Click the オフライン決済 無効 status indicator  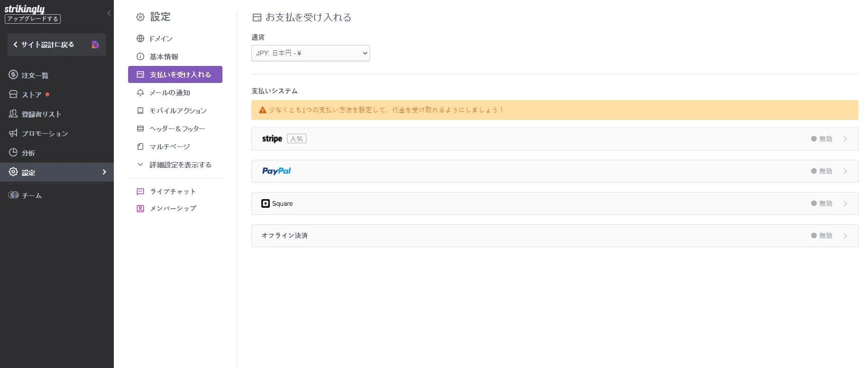(x=822, y=236)
